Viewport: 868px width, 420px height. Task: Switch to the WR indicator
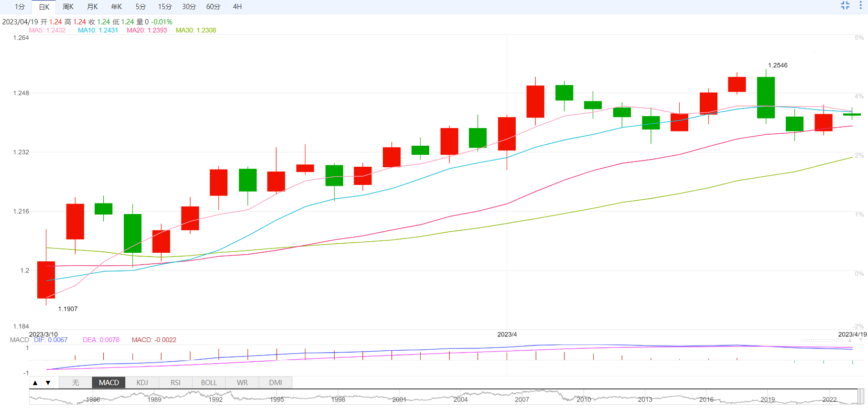click(242, 383)
